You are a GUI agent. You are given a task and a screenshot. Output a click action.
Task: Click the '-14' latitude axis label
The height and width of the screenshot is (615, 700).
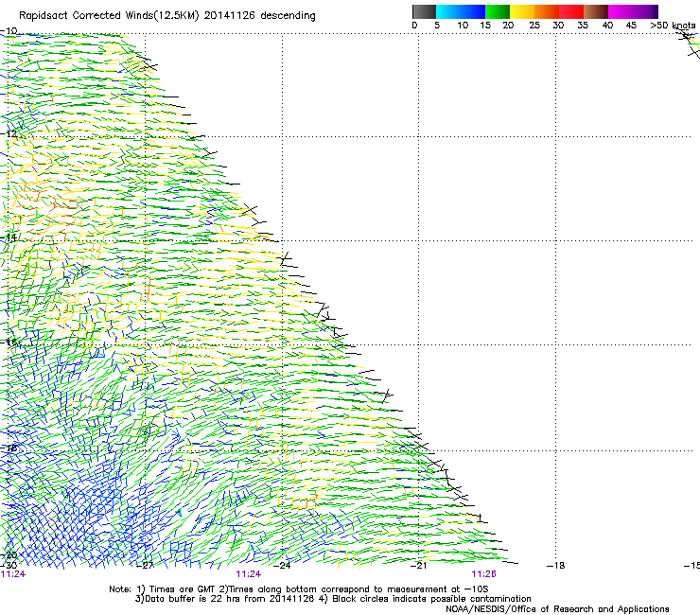pos(9,237)
